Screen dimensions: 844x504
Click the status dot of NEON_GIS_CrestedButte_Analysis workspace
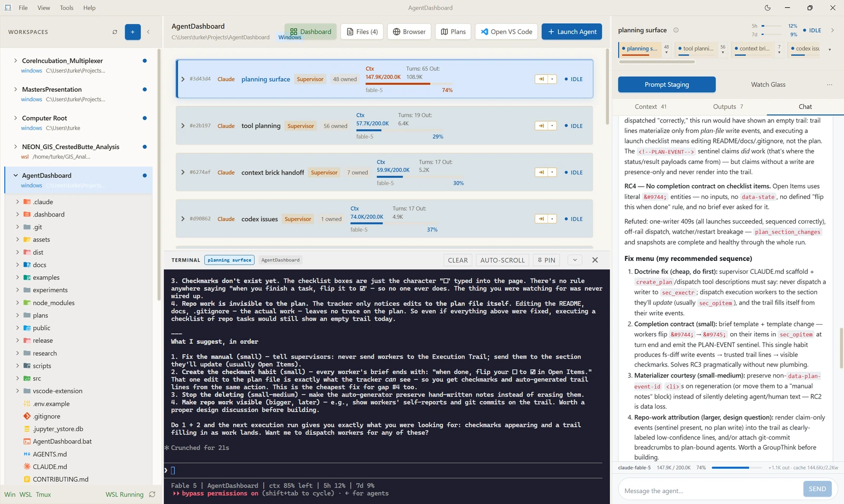[x=145, y=147]
